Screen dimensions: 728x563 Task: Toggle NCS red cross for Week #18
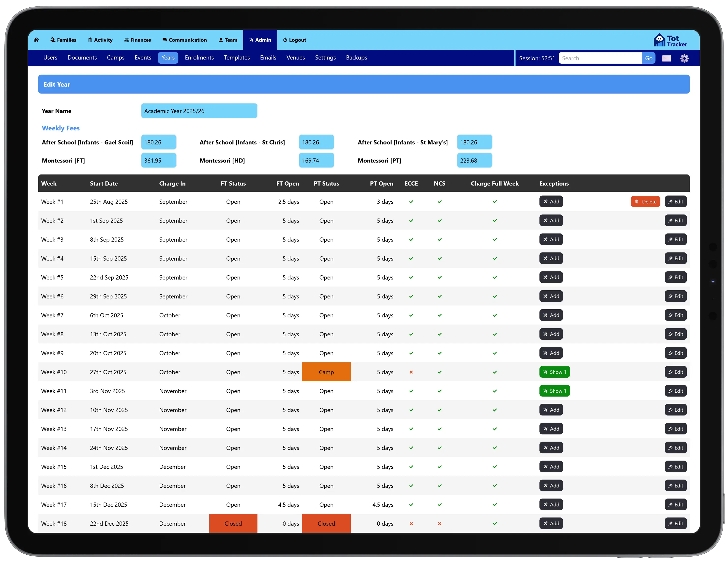pos(439,524)
